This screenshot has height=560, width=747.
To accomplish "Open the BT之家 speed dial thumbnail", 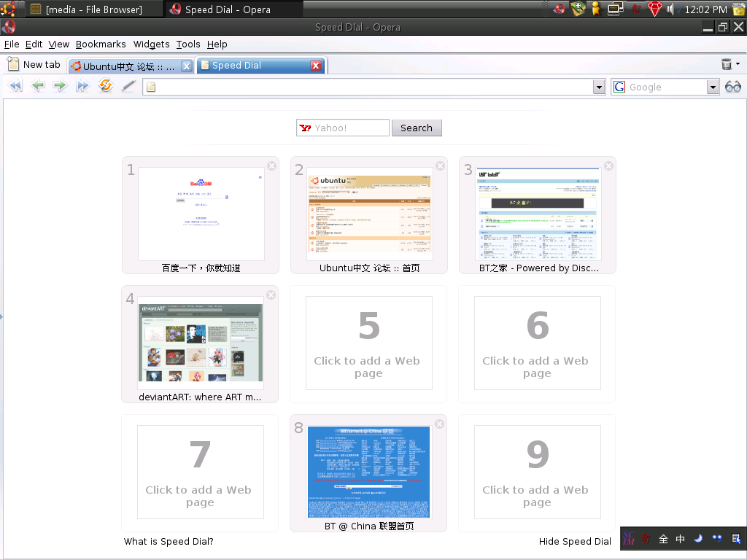I will pos(538,214).
